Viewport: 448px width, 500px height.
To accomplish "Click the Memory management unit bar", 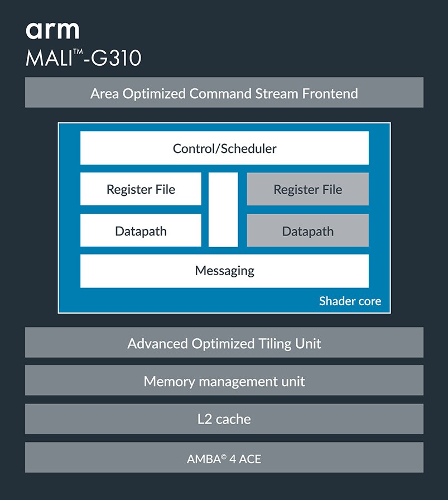I will 224,381.
